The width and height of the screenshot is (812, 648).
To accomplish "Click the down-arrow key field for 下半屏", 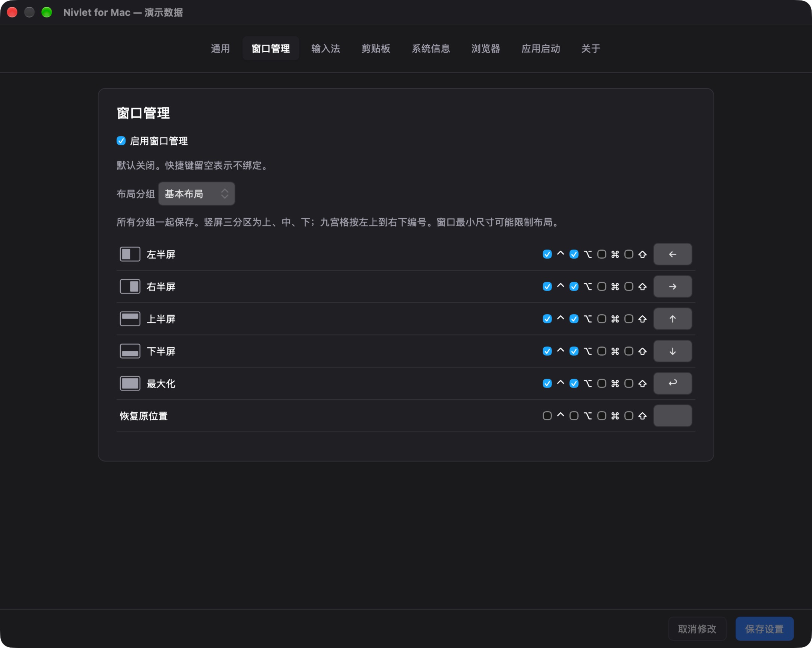I will click(x=672, y=351).
